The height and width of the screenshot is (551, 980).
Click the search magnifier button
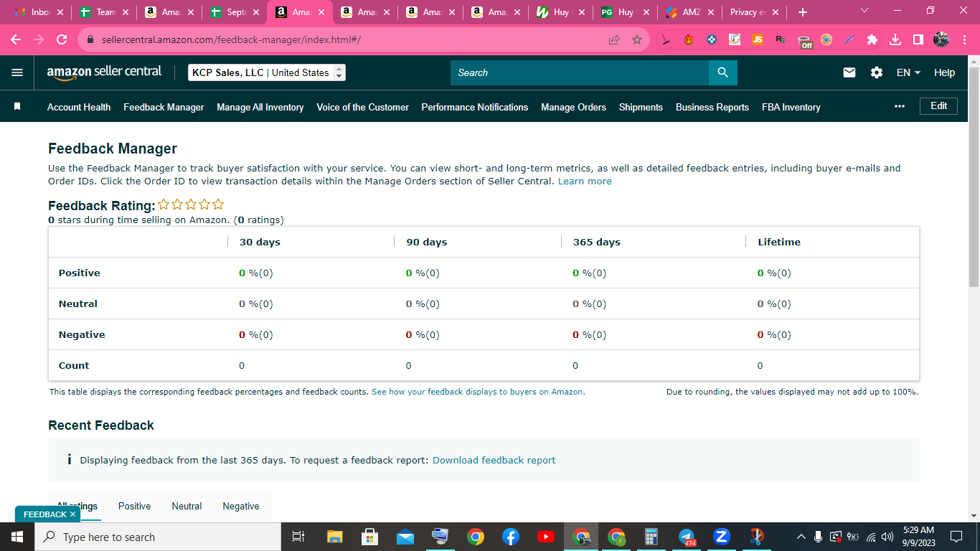click(x=722, y=72)
